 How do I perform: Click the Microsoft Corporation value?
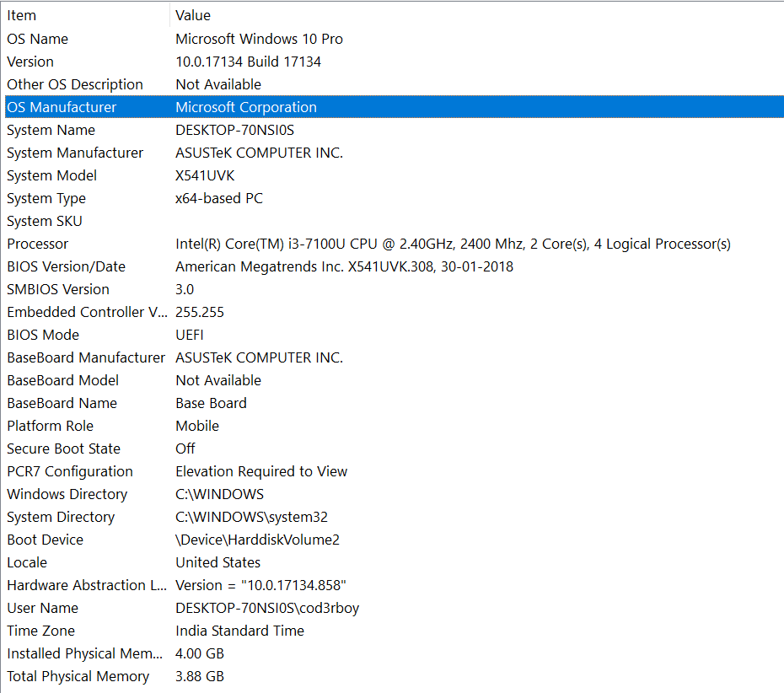(x=246, y=108)
